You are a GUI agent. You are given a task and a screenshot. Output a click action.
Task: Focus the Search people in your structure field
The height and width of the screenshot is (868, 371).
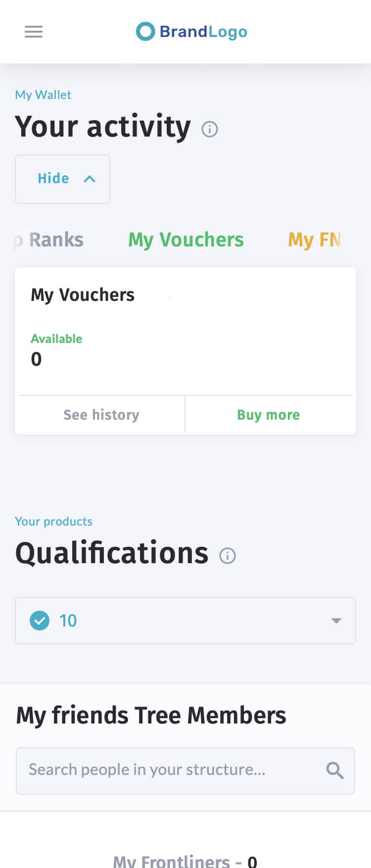coord(185,771)
